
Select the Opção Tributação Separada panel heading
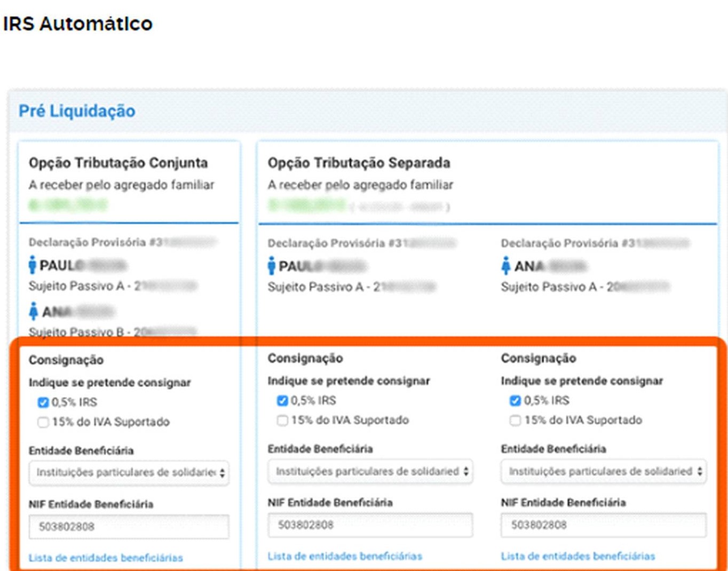click(x=359, y=163)
